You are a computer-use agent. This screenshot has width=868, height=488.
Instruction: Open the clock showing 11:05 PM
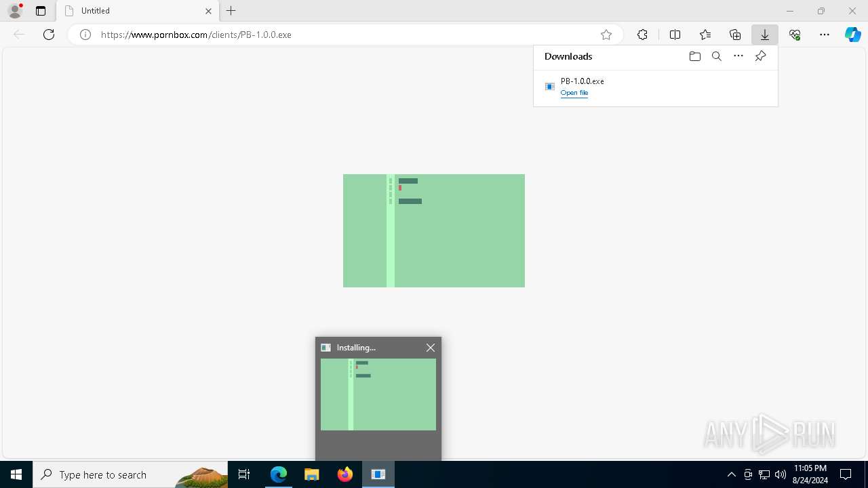coord(810,474)
